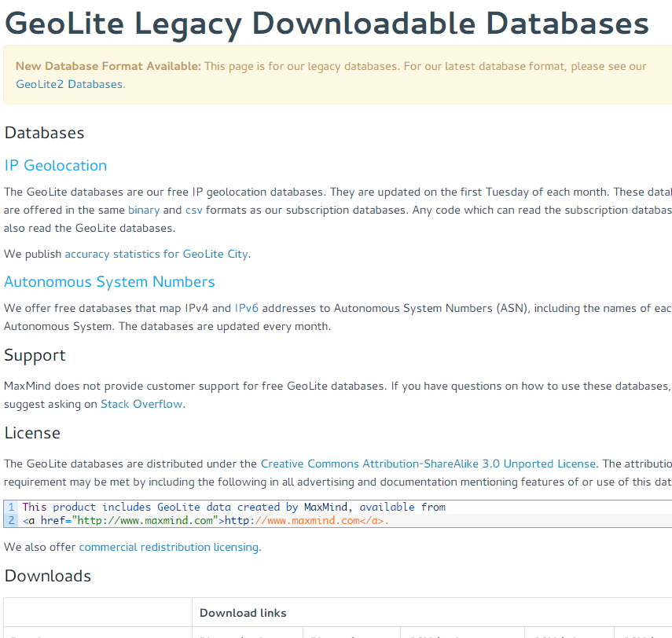Screen dimensions: 672x638
Task: Click the bold "New Database Format Available:" text
Action: tap(108, 67)
